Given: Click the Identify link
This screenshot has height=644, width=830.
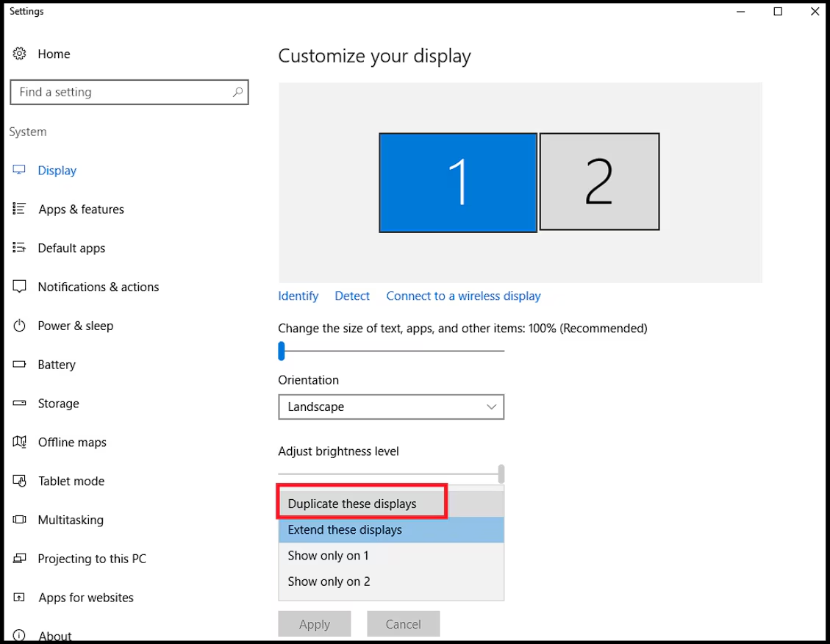Looking at the screenshot, I should tap(298, 296).
